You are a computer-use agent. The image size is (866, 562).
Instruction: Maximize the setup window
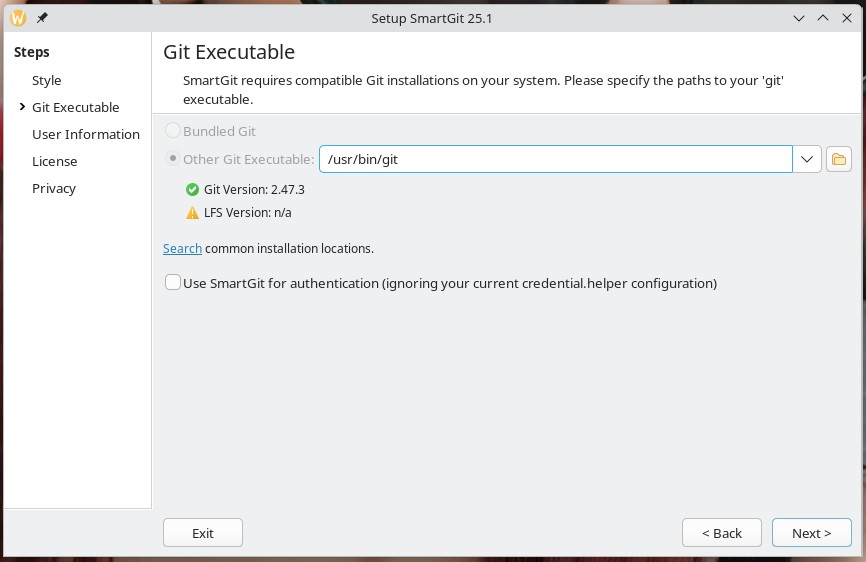coord(823,18)
